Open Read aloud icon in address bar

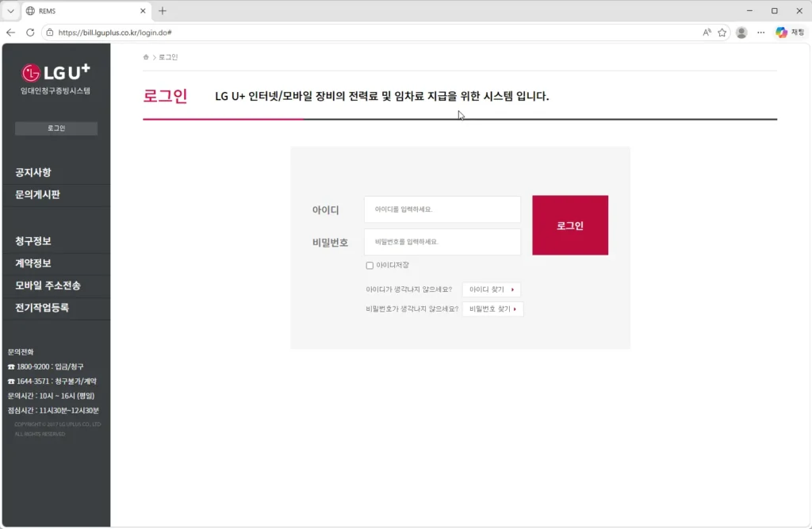(x=707, y=33)
